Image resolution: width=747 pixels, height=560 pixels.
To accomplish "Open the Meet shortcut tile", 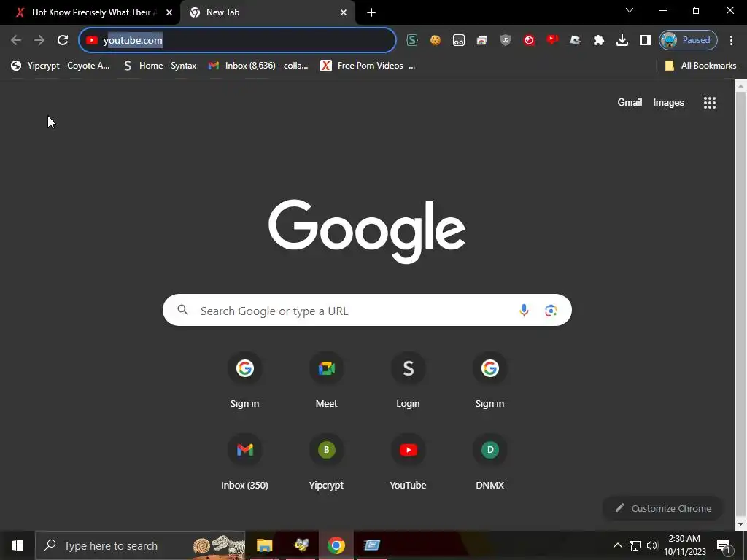I will (x=326, y=381).
